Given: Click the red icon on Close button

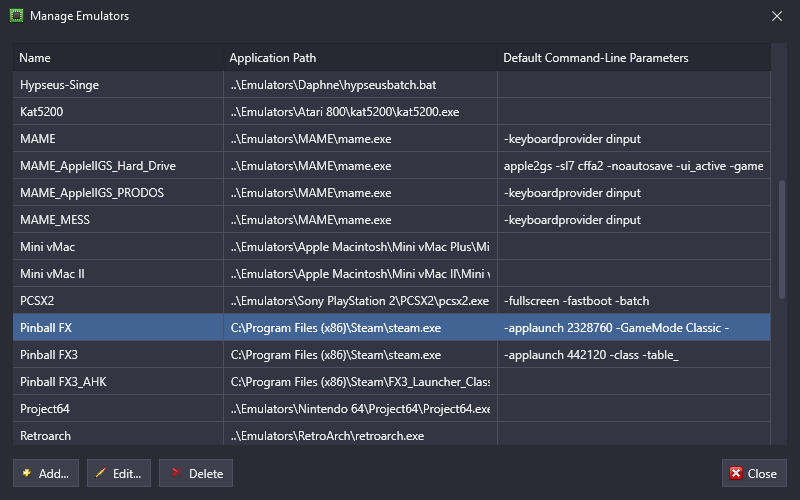Looking at the screenshot, I should pos(736,473).
